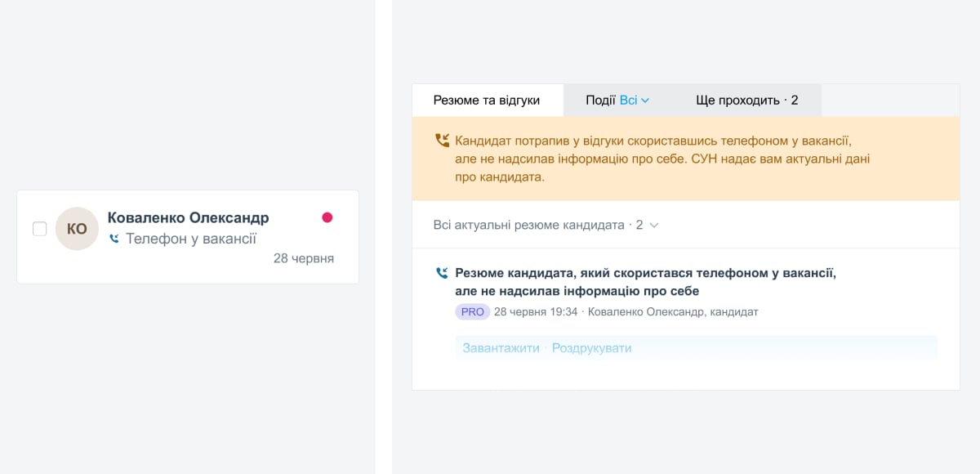The image size is (980, 474).
Task: Switch to the Резюме та відгуки tab
Action: 486,100
